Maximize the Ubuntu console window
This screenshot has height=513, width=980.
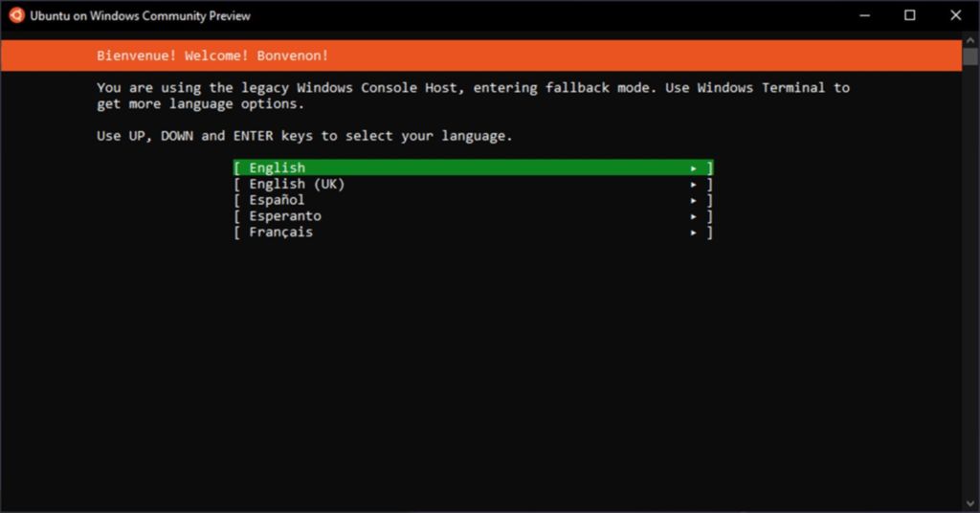[x=910, y=15]
